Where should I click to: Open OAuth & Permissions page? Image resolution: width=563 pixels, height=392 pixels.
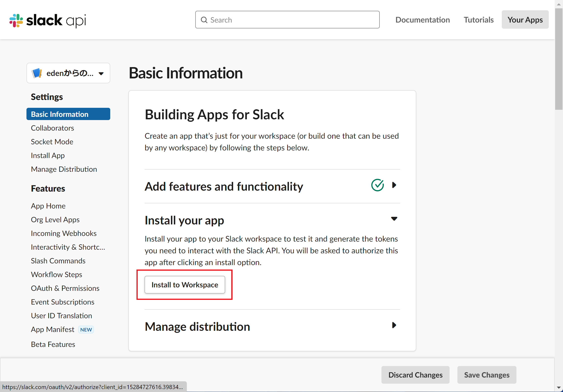tap(65, 288)
